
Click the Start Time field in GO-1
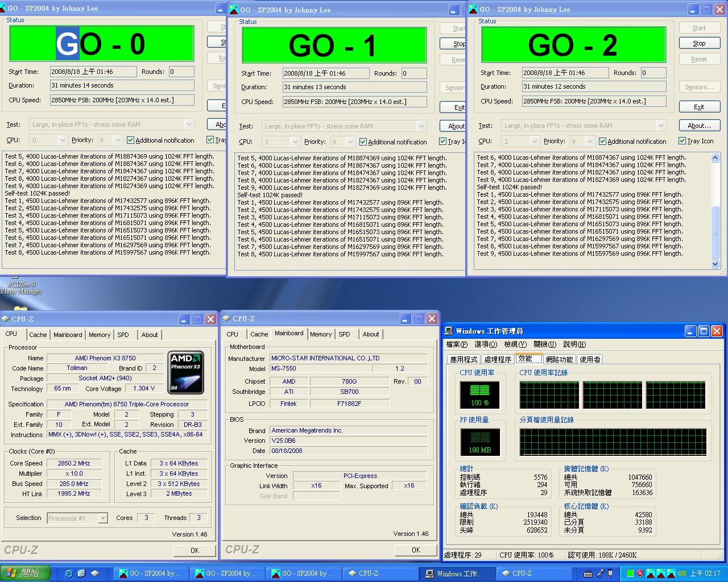(326, 73)
